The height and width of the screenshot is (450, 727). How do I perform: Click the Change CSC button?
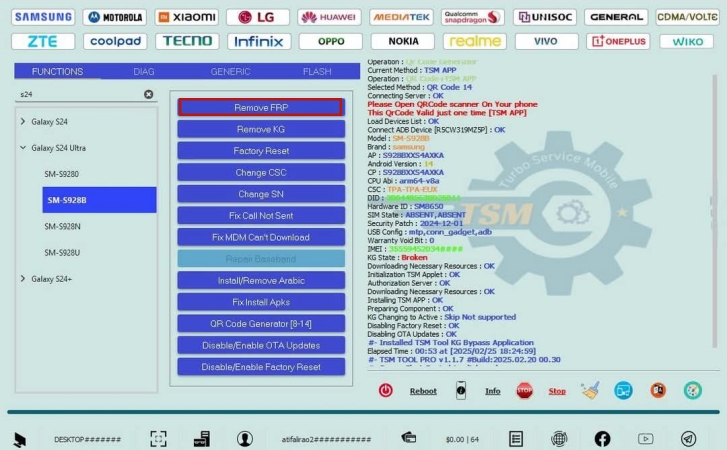pyautogui.click(x=261, y=172)
